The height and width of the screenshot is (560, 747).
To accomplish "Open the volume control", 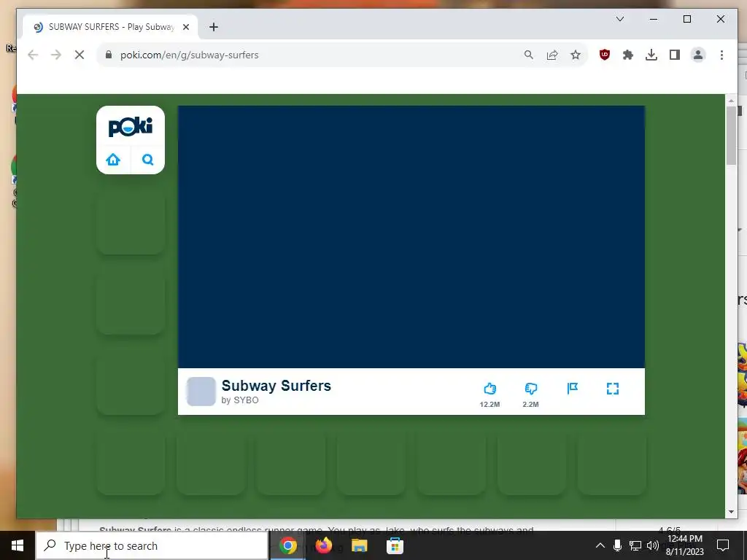I will point(653,545).
